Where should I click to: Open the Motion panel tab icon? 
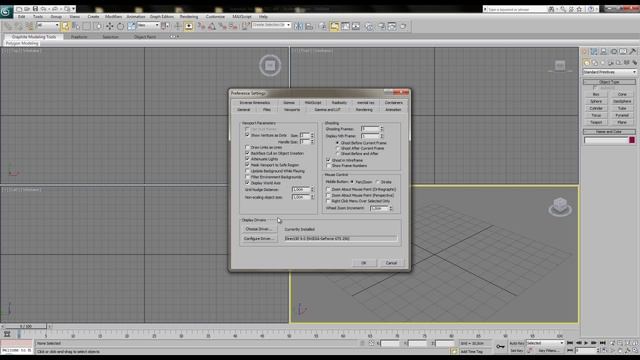click(x=613, y=51)
